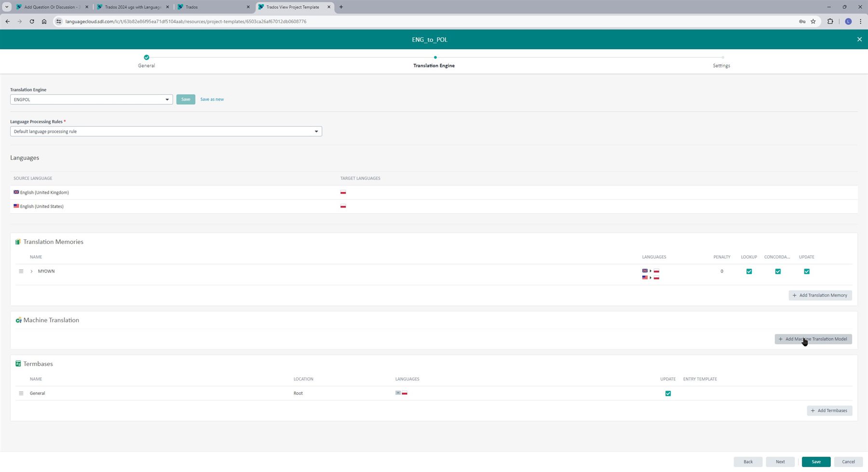Click the Termbases section icon
This screenshot has height=472, width=868.
click(x=18, y=363)
